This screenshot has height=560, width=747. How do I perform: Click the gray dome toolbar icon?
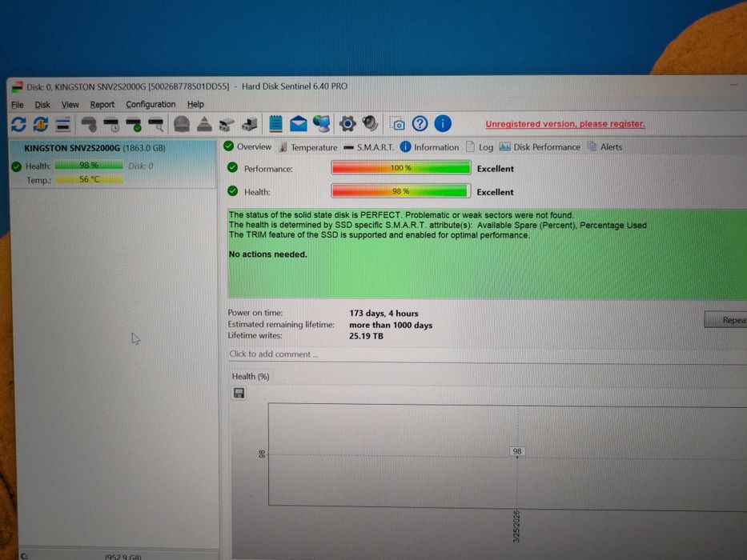(x=182, y=124)
